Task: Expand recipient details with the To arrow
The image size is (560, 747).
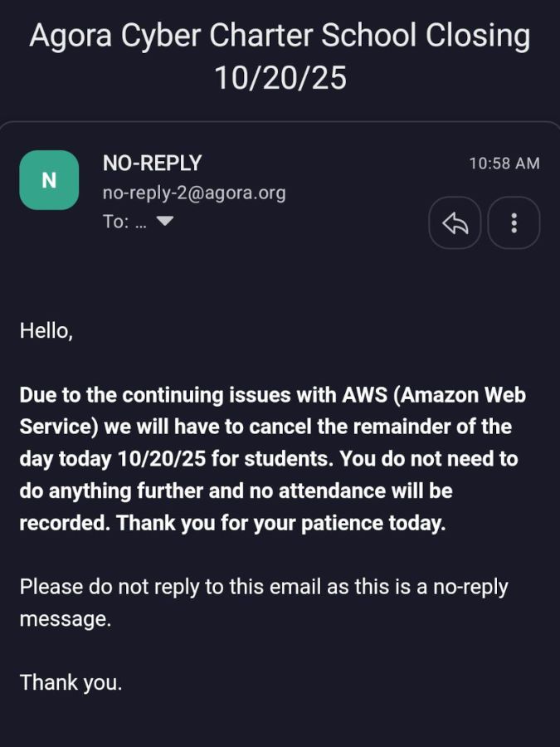Action: pos(165,222)
